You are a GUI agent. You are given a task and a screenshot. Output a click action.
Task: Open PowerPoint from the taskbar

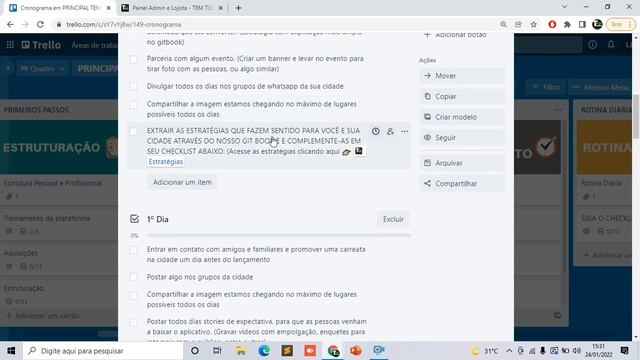tap(356, 351)
